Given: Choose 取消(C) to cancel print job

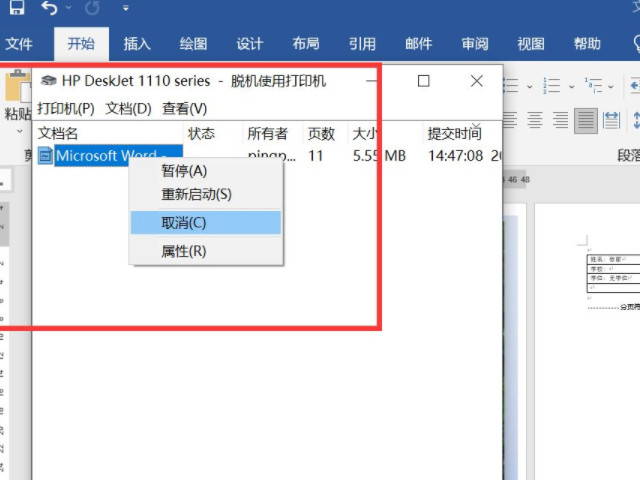Looking at the screenshot, I should pos(206,223).
